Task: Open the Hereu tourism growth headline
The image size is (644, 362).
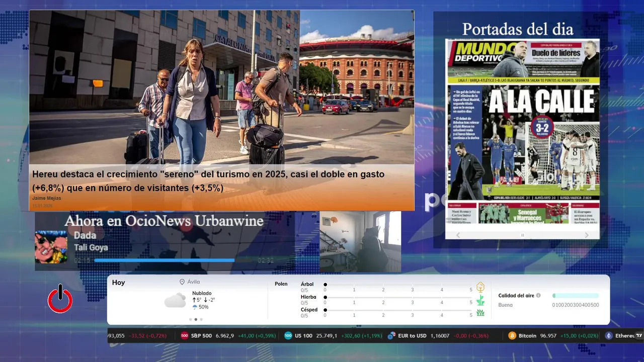Action: coord(208,181)
